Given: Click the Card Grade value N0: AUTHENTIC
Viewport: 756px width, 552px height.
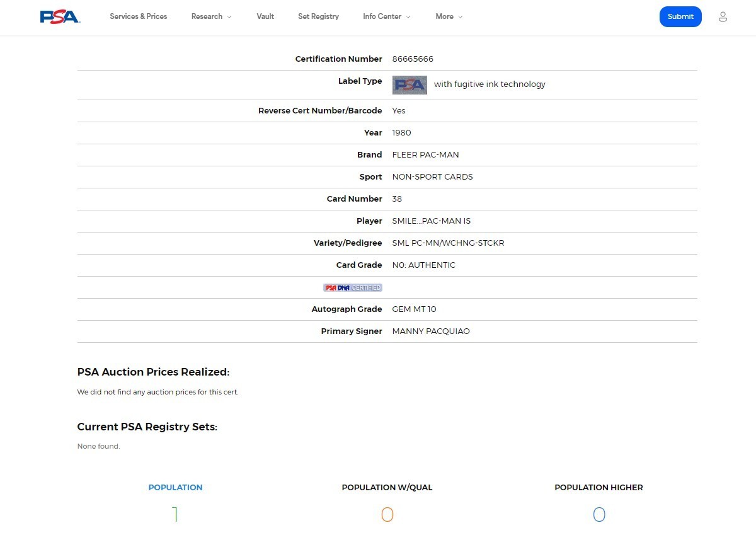Looking at the screenshot, I should tap(423, 265).
